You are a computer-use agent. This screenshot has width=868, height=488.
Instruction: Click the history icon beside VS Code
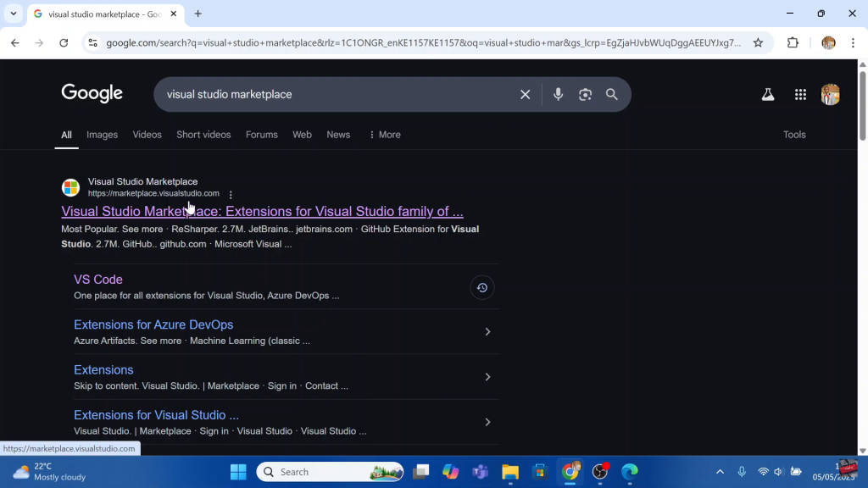[482, 288]
